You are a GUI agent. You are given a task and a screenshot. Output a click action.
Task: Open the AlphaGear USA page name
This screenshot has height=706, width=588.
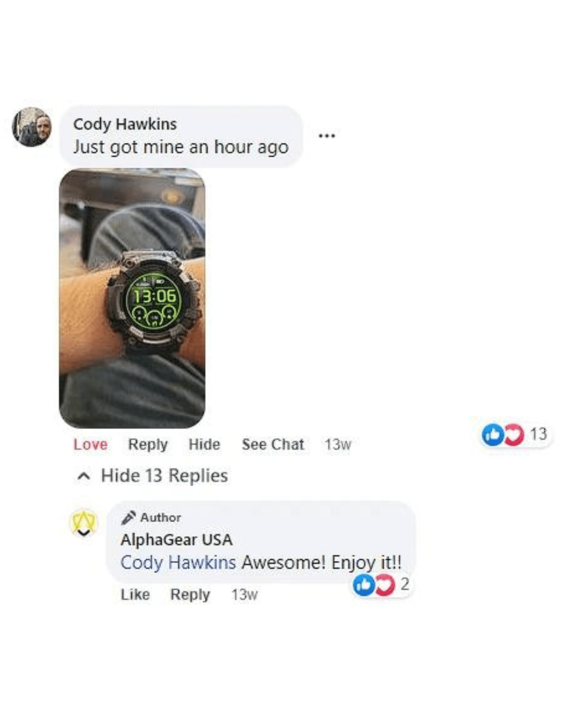(x=176, y=540)
